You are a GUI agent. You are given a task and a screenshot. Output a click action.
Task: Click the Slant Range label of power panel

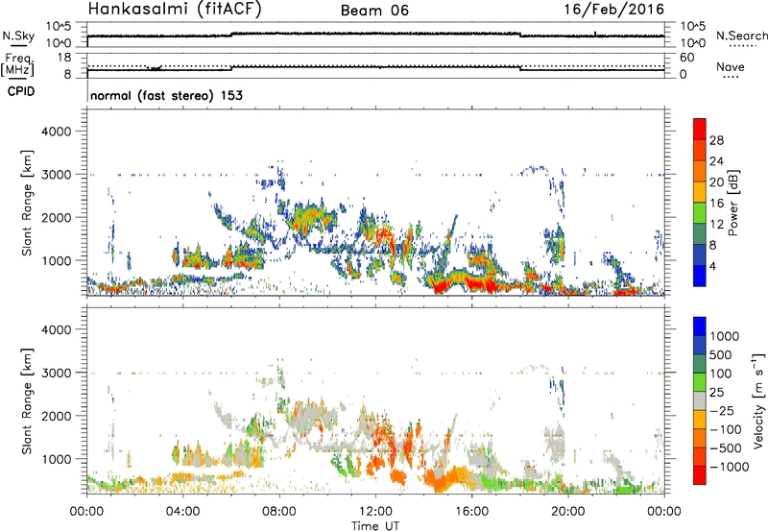point(27,203)
